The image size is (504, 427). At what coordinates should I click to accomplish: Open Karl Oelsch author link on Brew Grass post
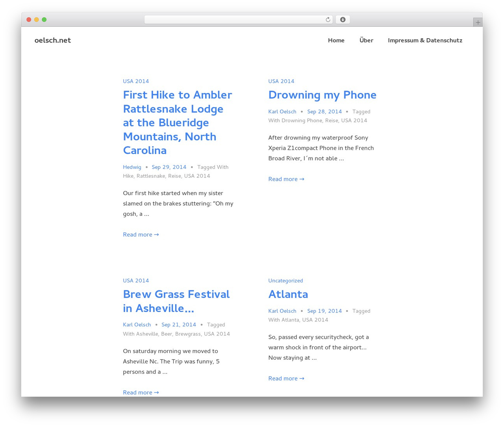pyautogui.click(x=137, y=325)
